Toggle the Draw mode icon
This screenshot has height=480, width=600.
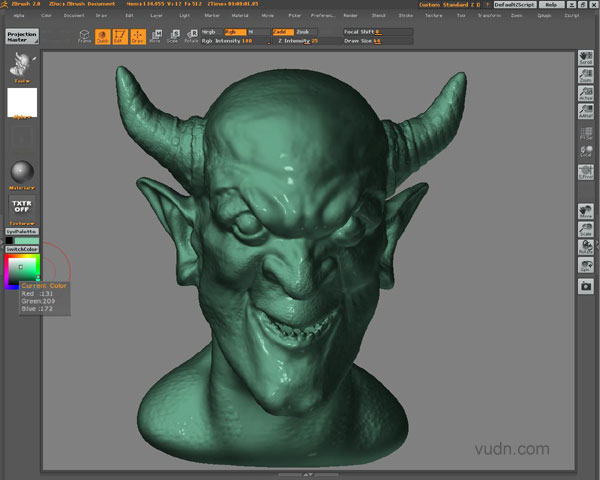[x=138, y=37]
